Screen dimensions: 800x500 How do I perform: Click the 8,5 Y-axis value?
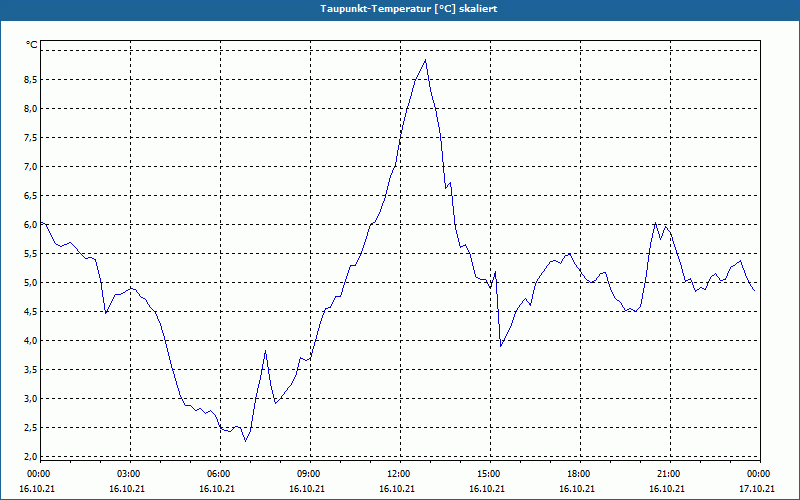31,80
